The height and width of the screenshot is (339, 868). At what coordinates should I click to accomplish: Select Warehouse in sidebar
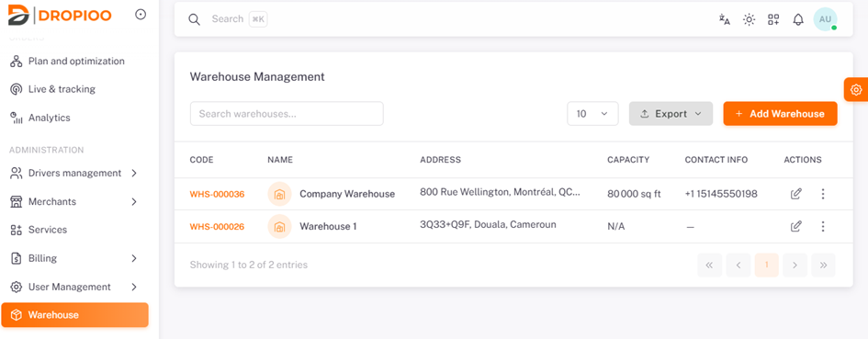74,314
